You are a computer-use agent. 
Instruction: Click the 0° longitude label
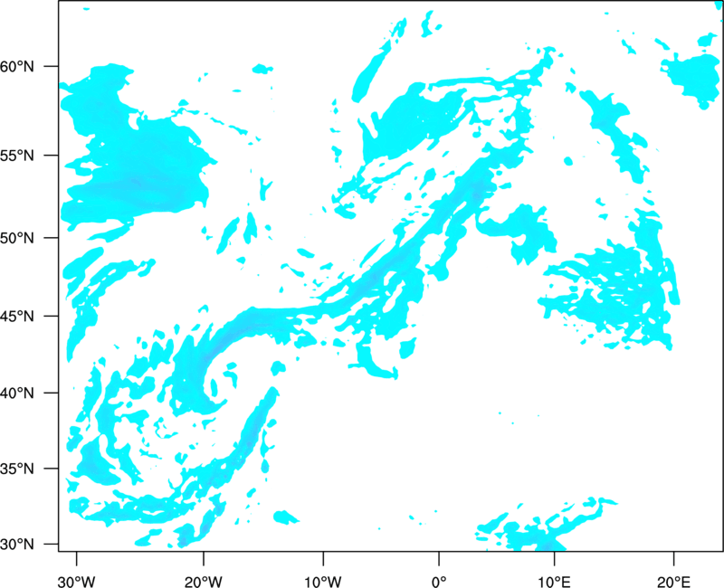pyautogui.click(x=439, y=582)
